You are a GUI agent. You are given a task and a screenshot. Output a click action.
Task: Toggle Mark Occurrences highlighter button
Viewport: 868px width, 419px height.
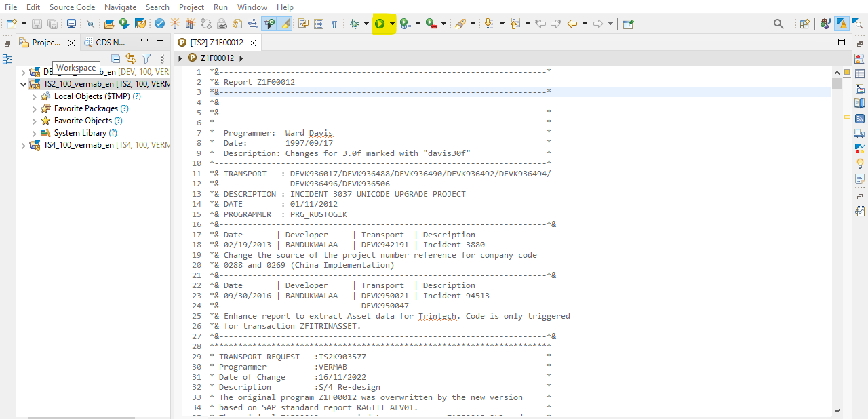point(285,24)
